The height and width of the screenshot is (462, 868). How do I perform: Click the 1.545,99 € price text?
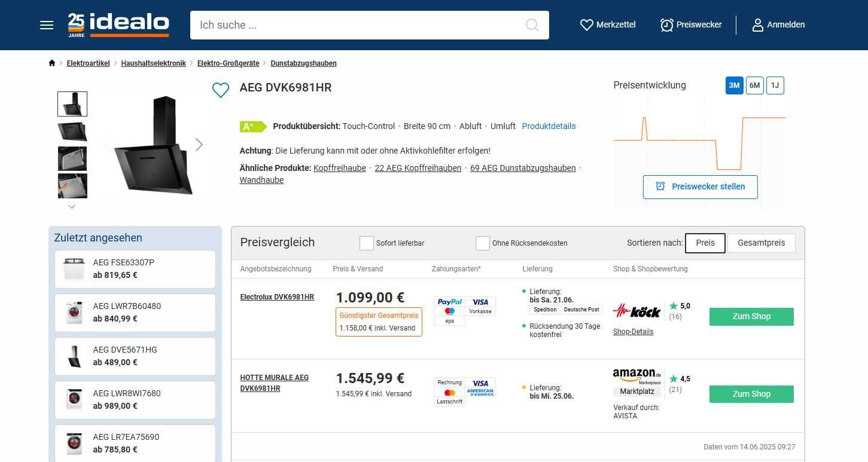pos(370,378)
